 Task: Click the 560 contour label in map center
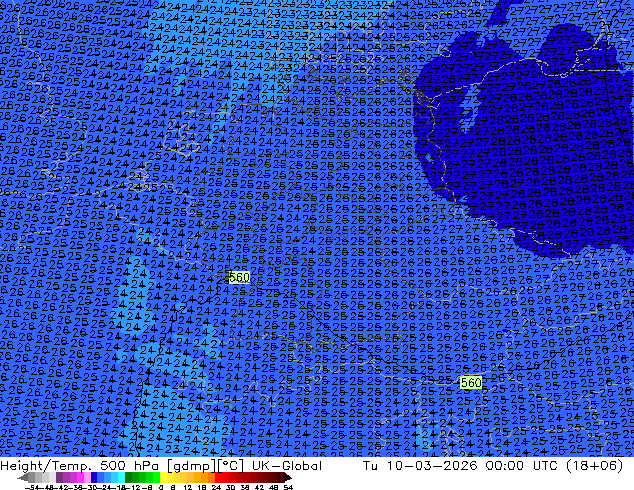coord(239,277)
